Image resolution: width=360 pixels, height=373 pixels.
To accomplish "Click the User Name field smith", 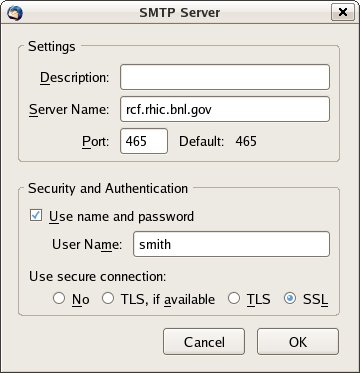I will (x=231, y=244).
